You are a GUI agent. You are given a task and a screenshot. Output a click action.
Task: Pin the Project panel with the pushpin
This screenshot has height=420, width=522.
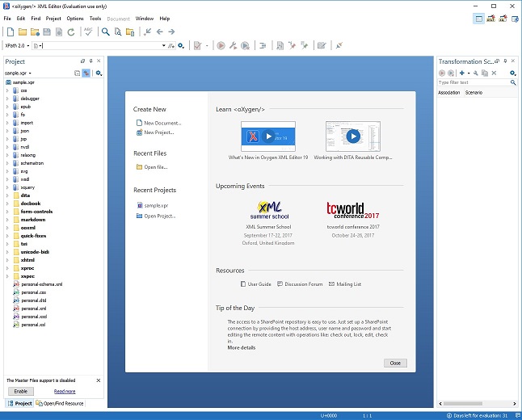[91, 61]
